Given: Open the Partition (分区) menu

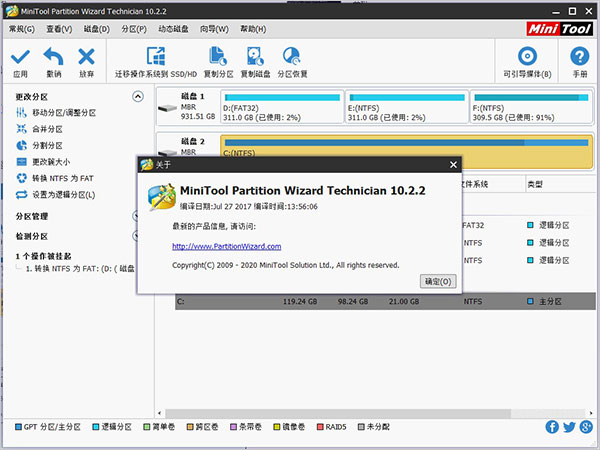Looking at the screenshot, I should (134, 29).
